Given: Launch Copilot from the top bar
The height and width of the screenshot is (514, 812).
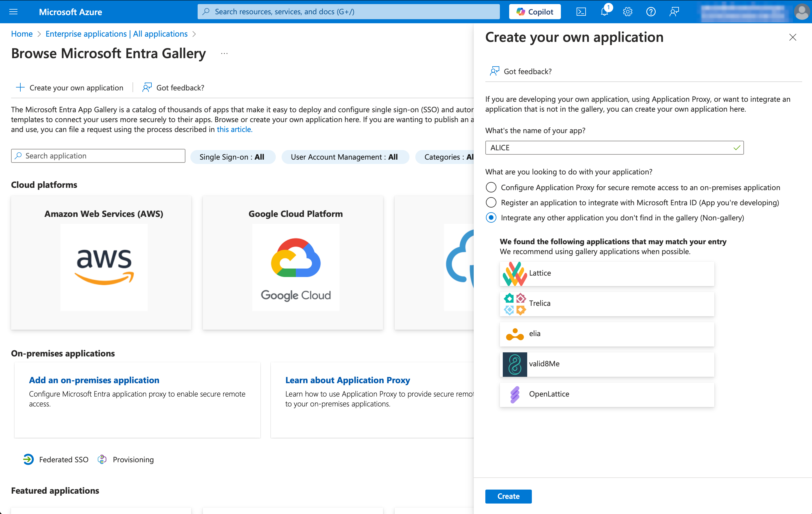Looking at the screenshot, I should (534, 12).
